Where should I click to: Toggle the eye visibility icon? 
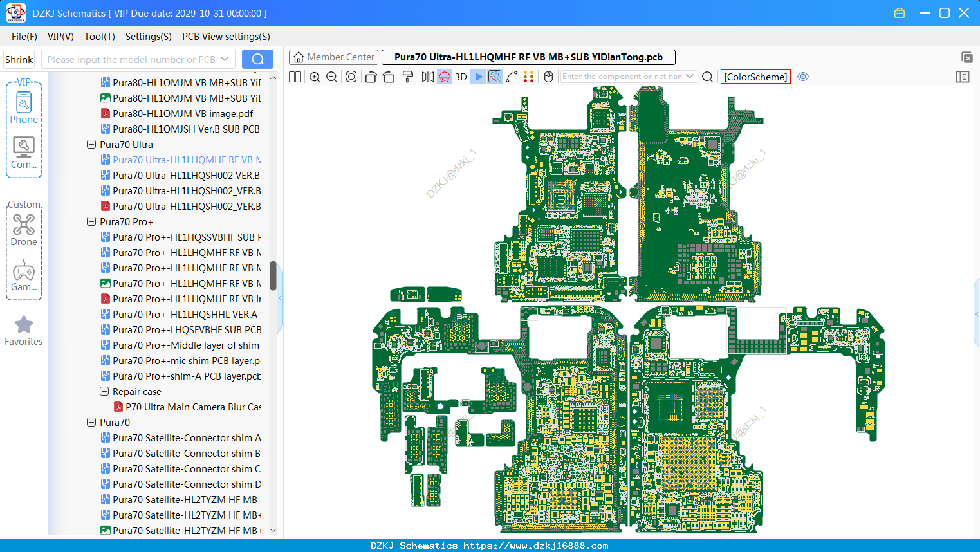tap(803, 77)
